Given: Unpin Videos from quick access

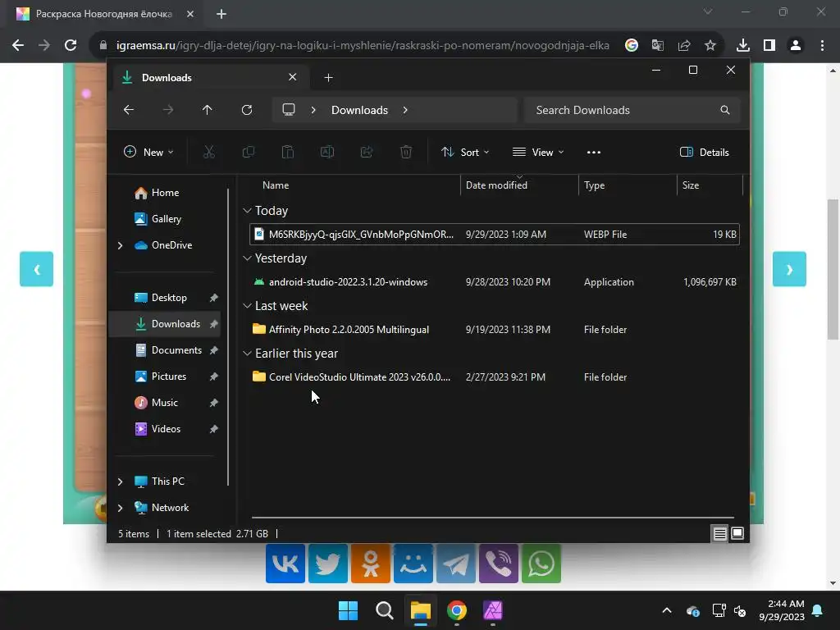Looking at the screenshot, I should [214, 429].
